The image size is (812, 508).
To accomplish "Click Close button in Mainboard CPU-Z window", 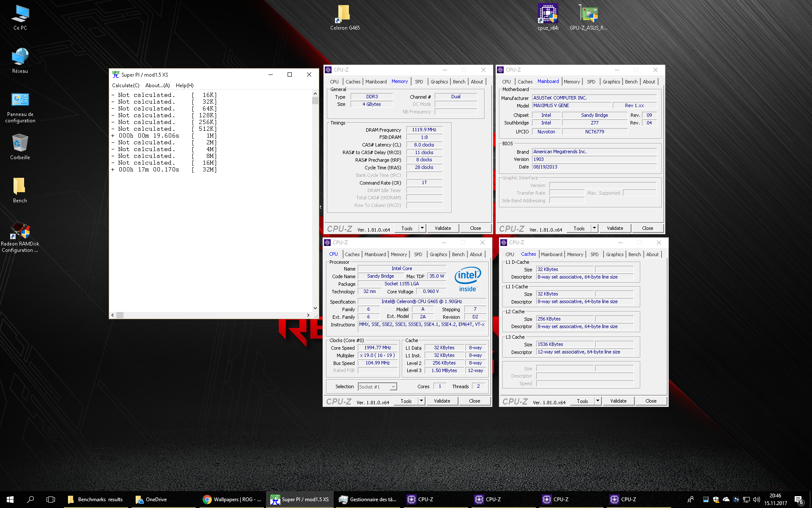I will click(647, 228).
